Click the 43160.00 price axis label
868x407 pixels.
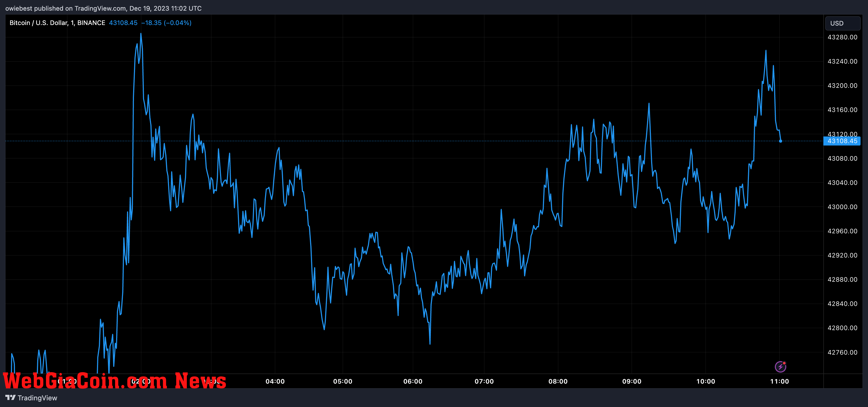[842, 110]
